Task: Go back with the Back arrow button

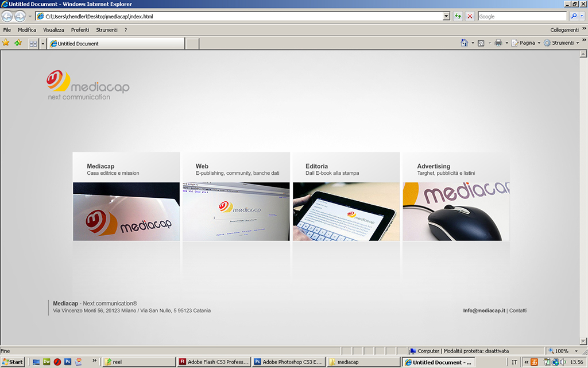Action: pos(7,16)
